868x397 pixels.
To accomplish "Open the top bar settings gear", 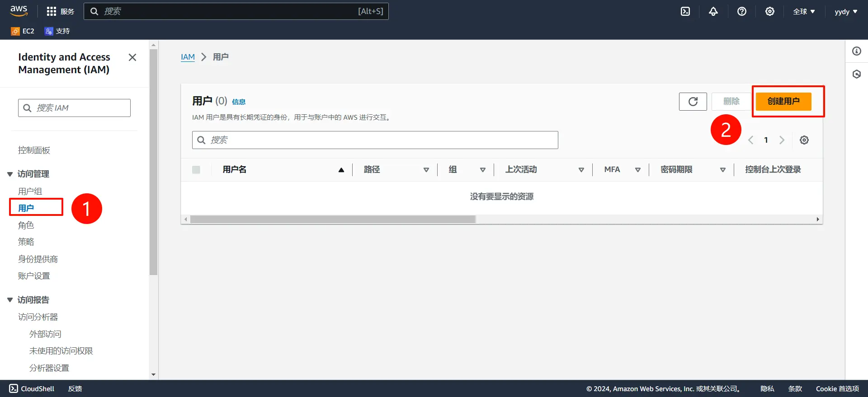I will (x=770, y=11).
